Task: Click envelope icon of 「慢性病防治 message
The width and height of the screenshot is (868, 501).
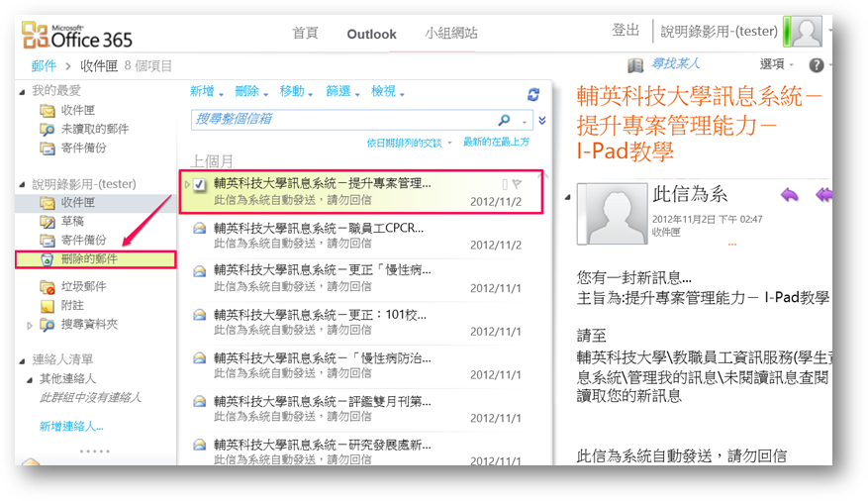Action: coord(199,358)
